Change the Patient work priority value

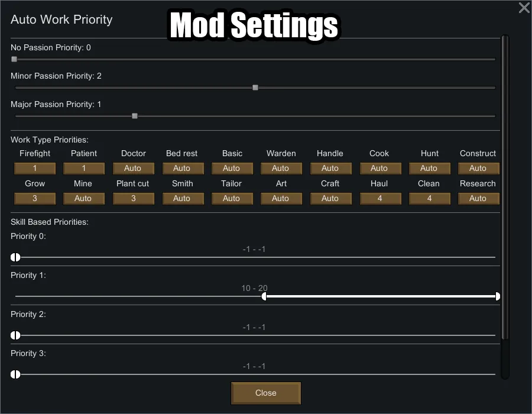click(84, 168)
